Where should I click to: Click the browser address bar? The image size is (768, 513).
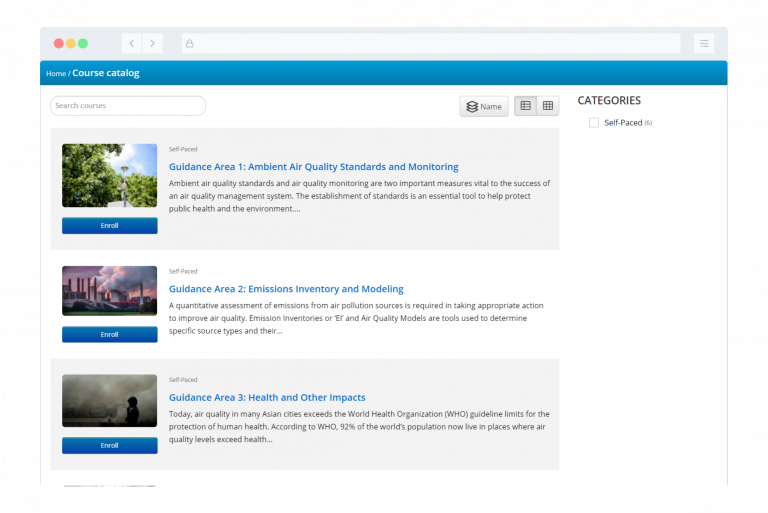click(x=430, y=43)
